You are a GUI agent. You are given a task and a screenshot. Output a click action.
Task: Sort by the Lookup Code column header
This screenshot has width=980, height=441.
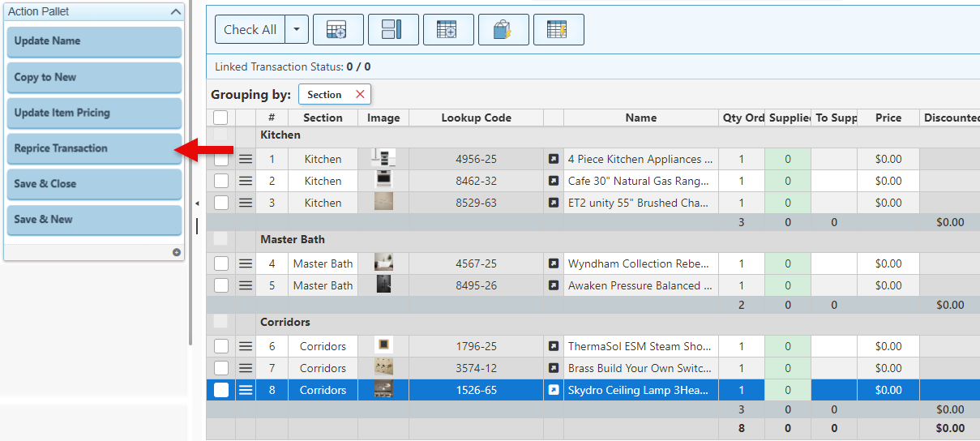pos(476,118)
